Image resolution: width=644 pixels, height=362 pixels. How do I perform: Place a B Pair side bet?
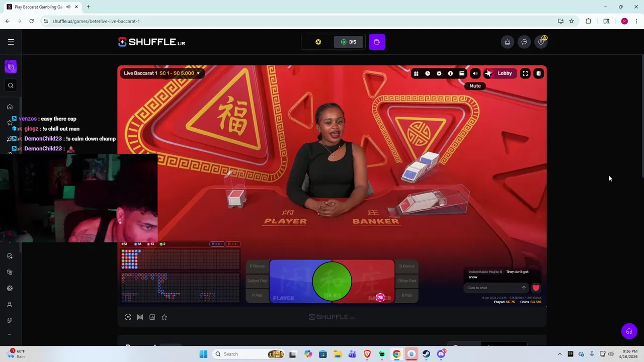click(407, 295)
